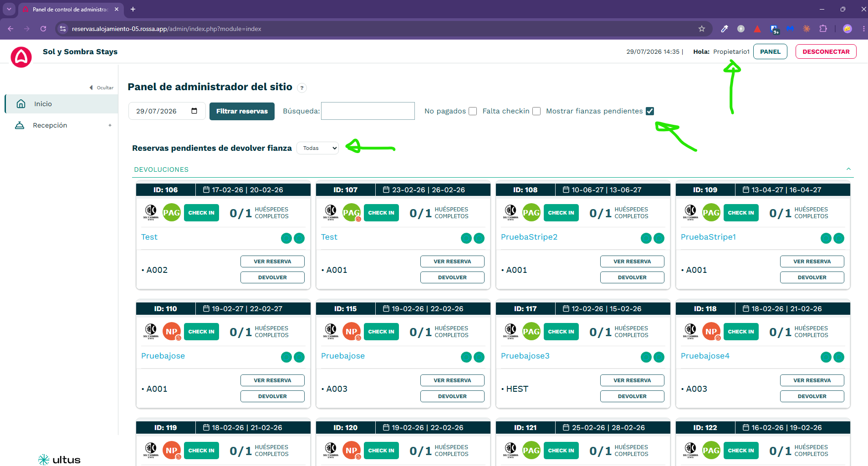Open guest Test link in reservation 106
Image resolution: width=868 pixels, height=466 pixels.
point(149,237)
